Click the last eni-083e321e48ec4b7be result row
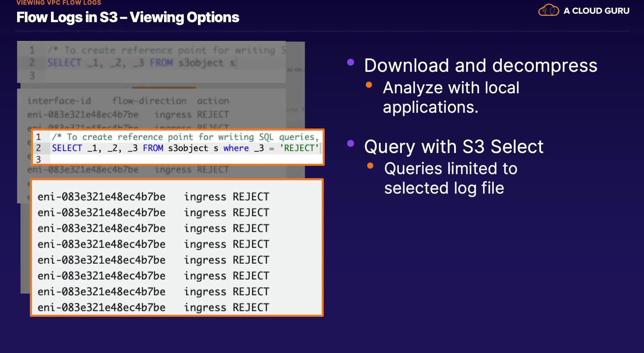 coord(153,307)
